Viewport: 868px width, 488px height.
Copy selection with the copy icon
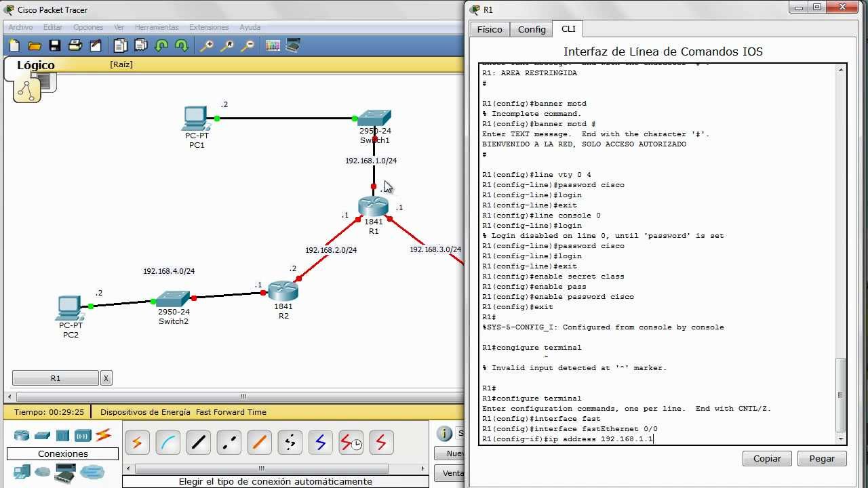pos(121,45)
